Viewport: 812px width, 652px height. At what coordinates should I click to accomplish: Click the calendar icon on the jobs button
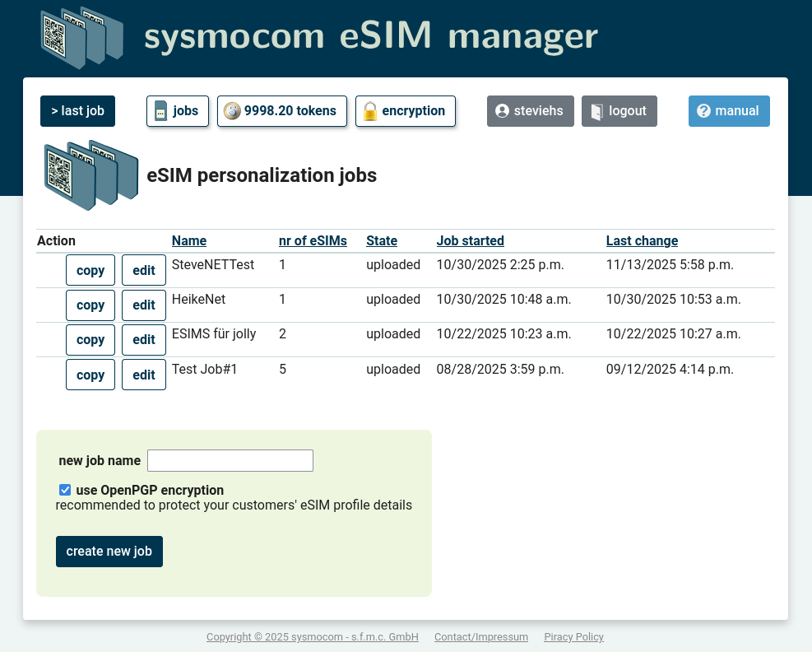[x=161, y=110]
